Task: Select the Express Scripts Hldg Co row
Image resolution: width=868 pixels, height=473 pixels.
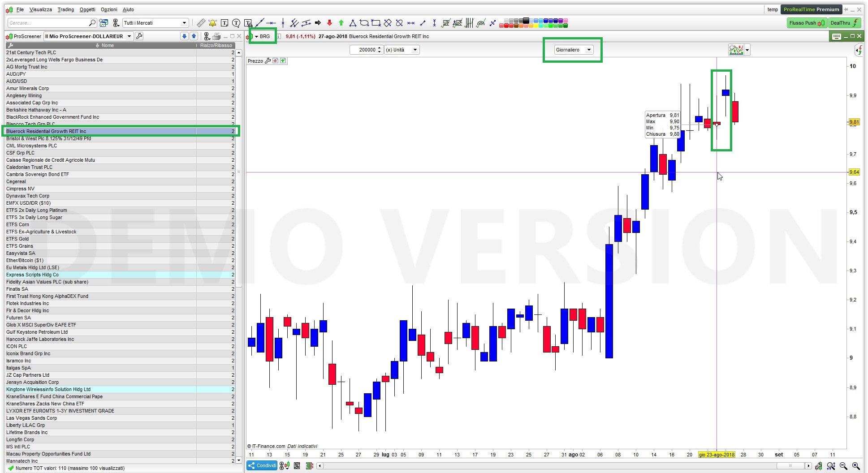Action: click(121, 275)
